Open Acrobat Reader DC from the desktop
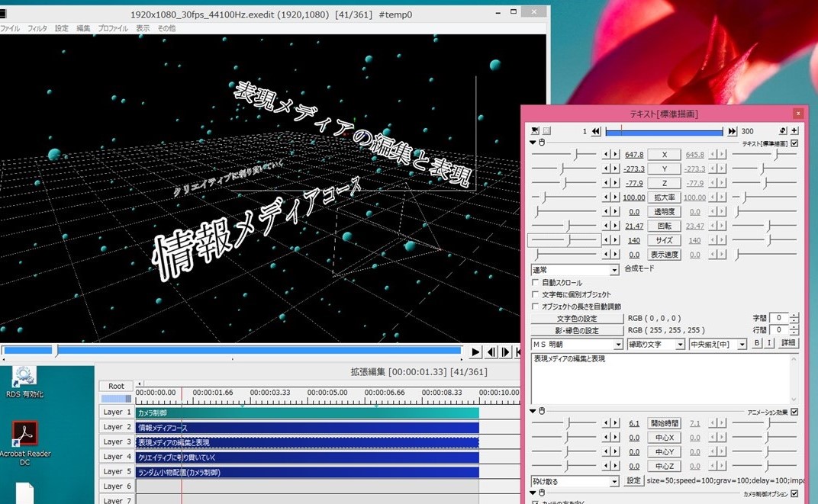Image resolution: width=818 pixels, height=504 pixels. pyautogui.click(x=24, y=437)
